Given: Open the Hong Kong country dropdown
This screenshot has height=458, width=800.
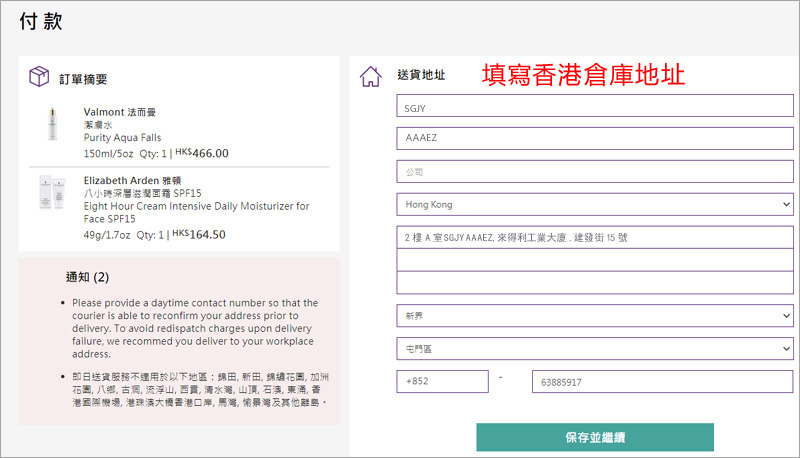Looking at the screenshot, I should pyautogui.click(x=594, y=204).
